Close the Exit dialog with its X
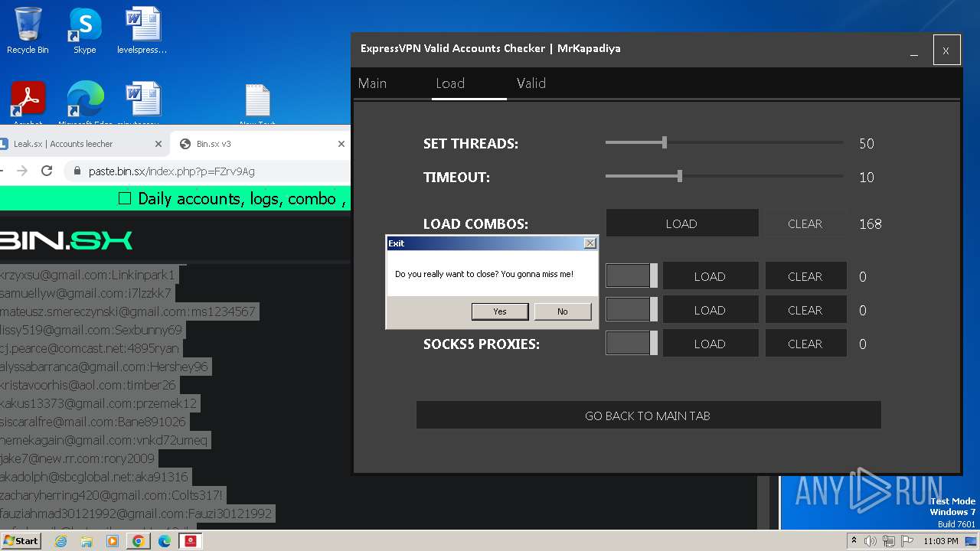980x551 pixels. [590, 243]
